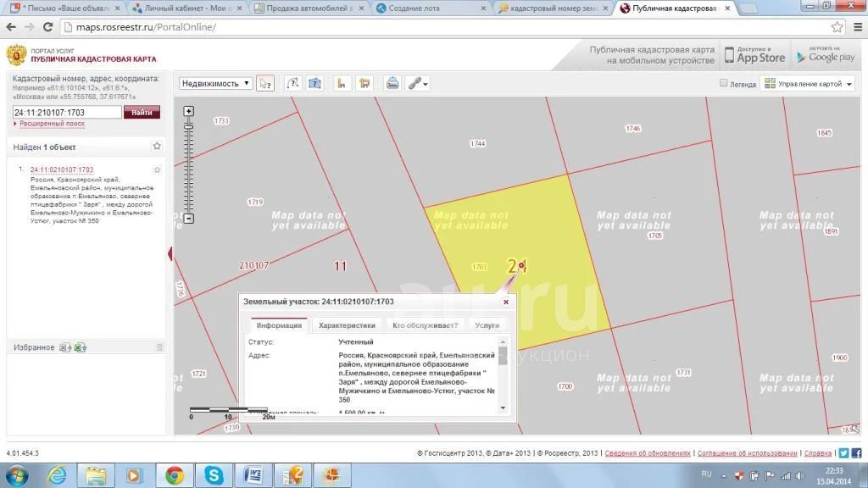Click the parcel label 1719 on the map

(x=255, y=202)
